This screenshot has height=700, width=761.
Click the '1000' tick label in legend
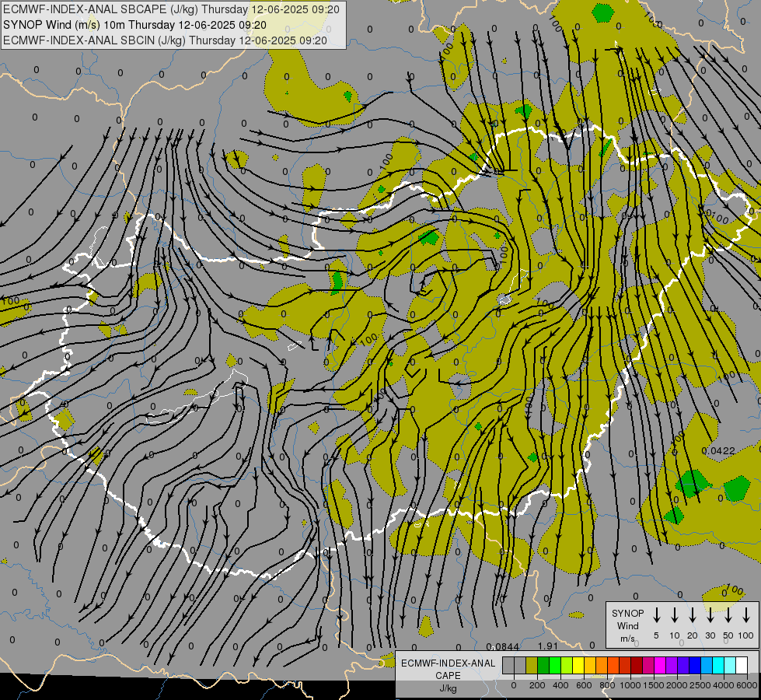(x=630, y=685)
